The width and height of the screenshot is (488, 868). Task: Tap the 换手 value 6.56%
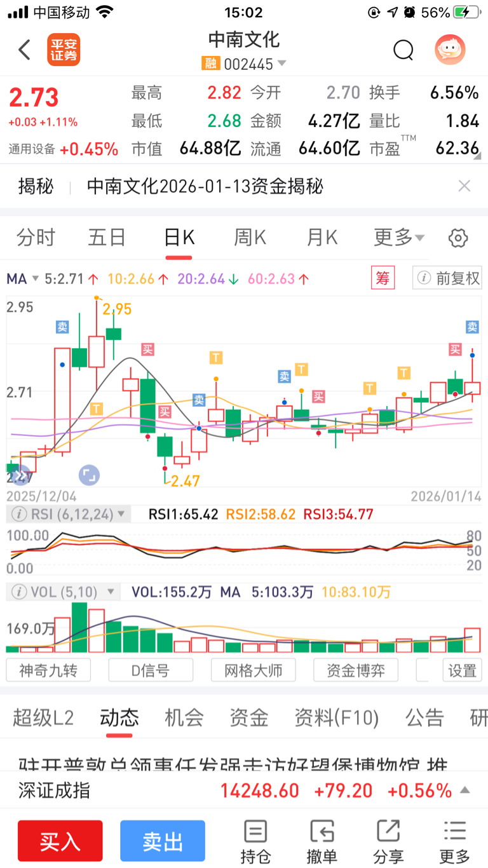[x=454, y=93]
